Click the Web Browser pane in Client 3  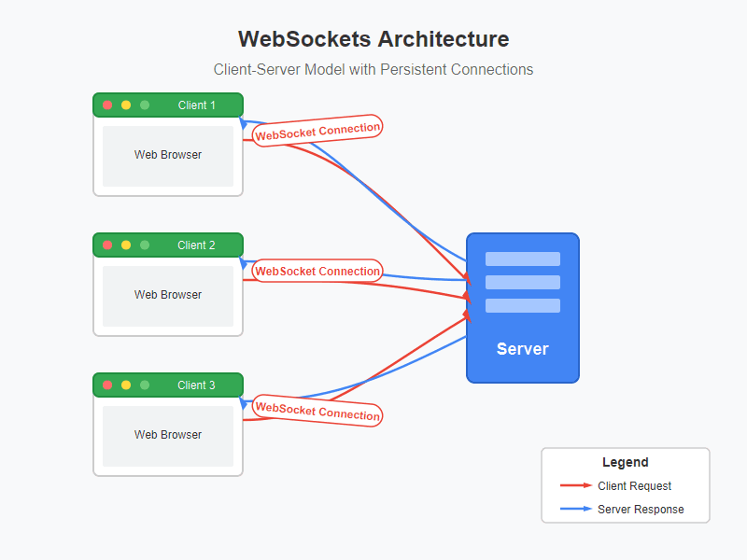coord(168,436)
